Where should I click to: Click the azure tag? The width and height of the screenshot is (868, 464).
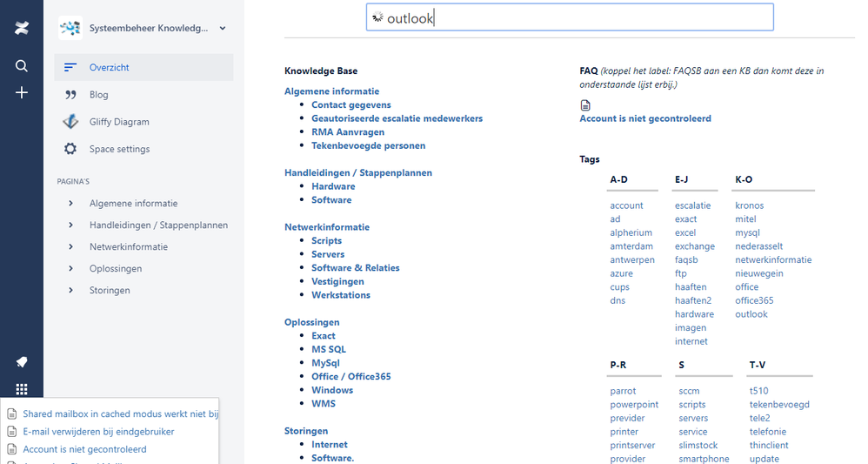[x=621, y=273]
